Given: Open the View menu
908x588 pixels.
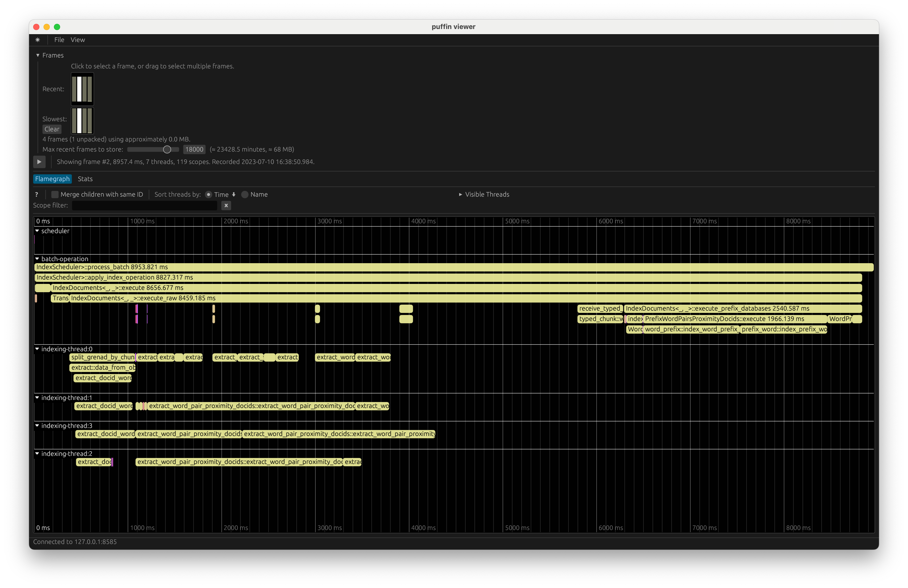Looking at the screenshot, I should click(78, 40).
